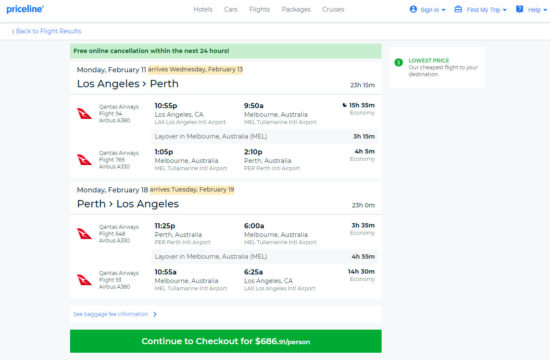Click the overnight moon icon by 15h 55m
The height and width of the screenshot is (360, 550).
(344, 105)
